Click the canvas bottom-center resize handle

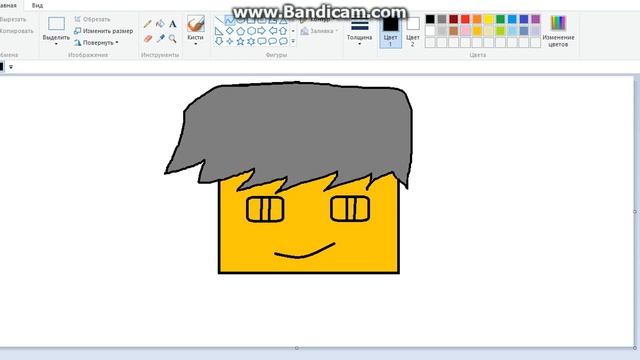[297, 348]
